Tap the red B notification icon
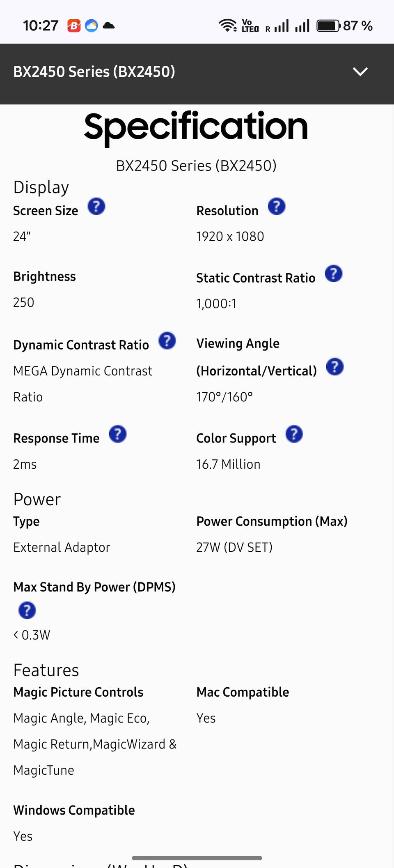 point(74,26)
